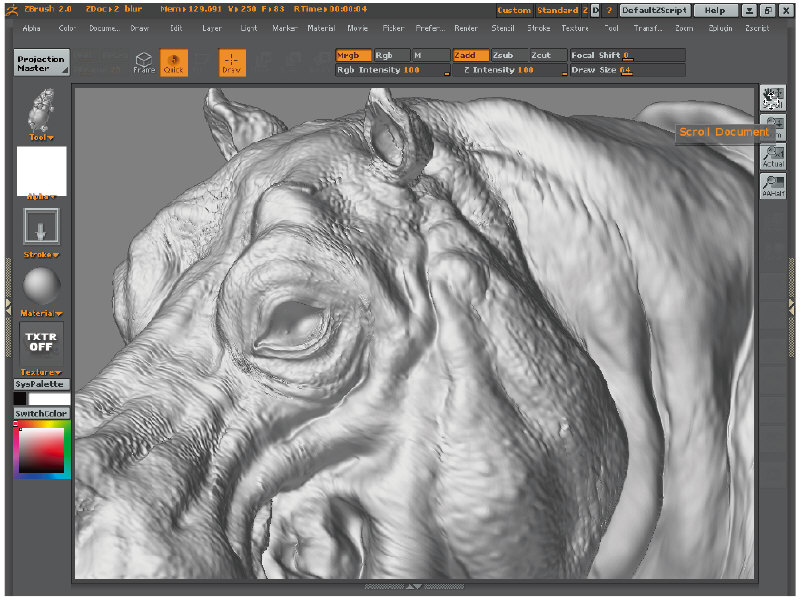Screen dimensions: 800x604
Task: Expand the Stroke selector arrow box
Action: tap(42, 227)
